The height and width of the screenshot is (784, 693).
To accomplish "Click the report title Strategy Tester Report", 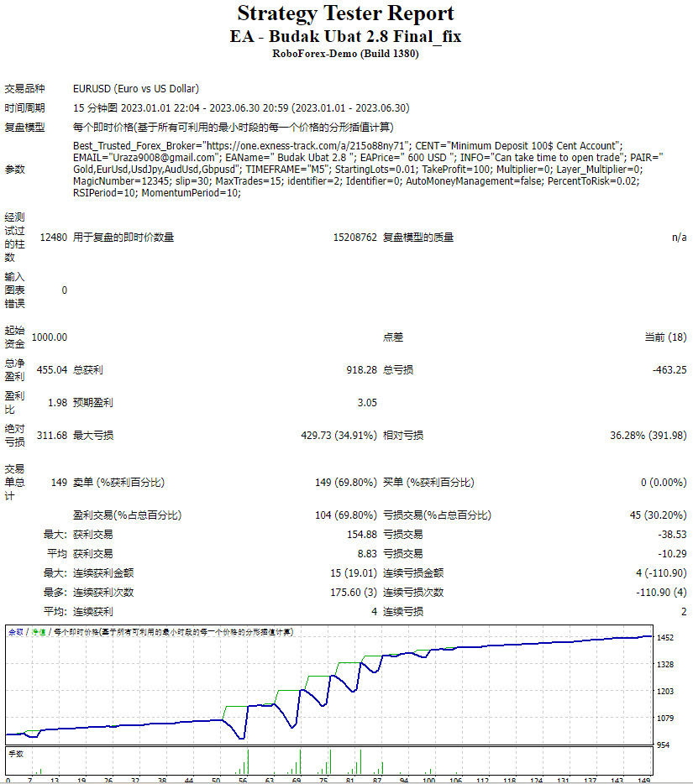I will click(346, 14).
